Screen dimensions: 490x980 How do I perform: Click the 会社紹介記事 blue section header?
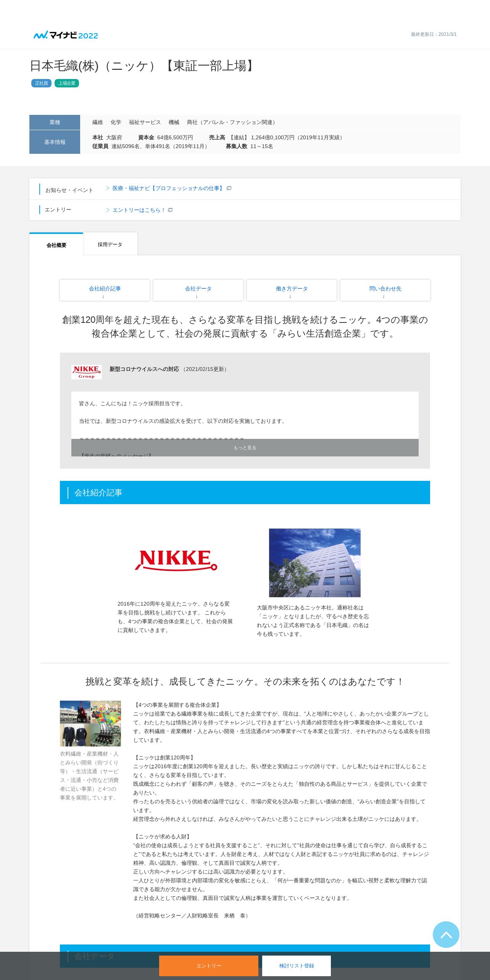point(245,493)
